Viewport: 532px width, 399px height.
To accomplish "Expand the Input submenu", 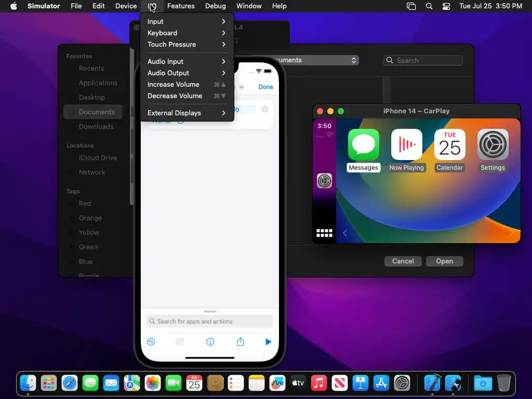I will tap(187, 21).
